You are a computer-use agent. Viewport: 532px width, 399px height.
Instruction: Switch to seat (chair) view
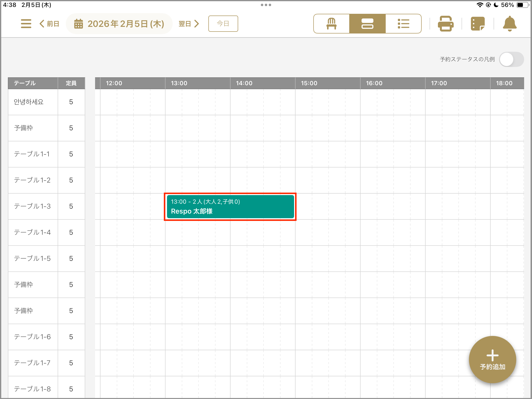point(331,24)
